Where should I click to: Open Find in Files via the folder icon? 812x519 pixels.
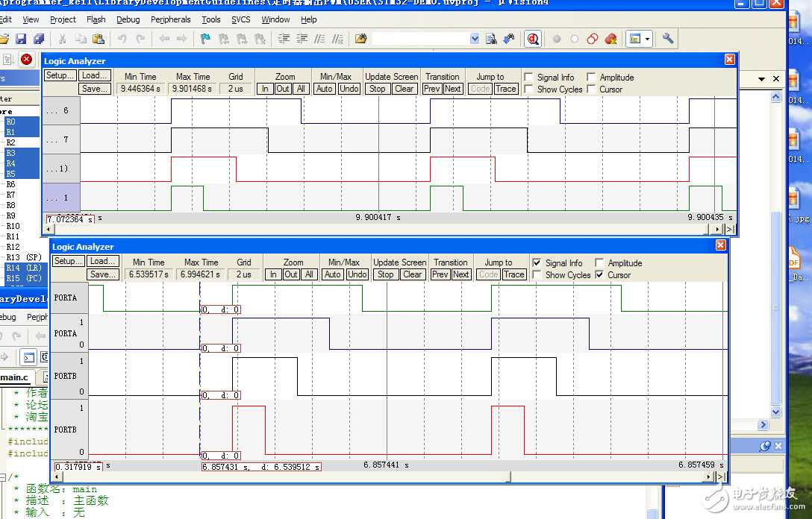361,39
